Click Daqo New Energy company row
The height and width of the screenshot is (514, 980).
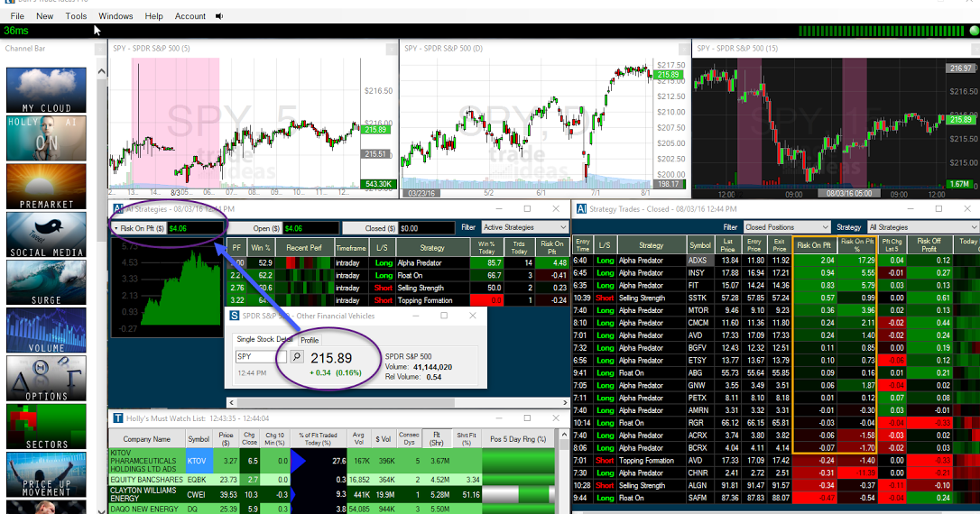click(x=331, y=509)
